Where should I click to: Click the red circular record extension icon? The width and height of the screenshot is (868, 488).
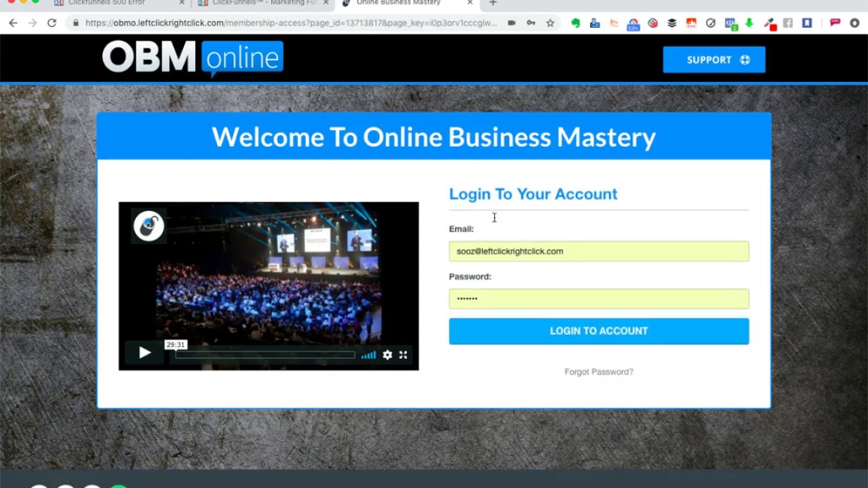click(653, 23)
